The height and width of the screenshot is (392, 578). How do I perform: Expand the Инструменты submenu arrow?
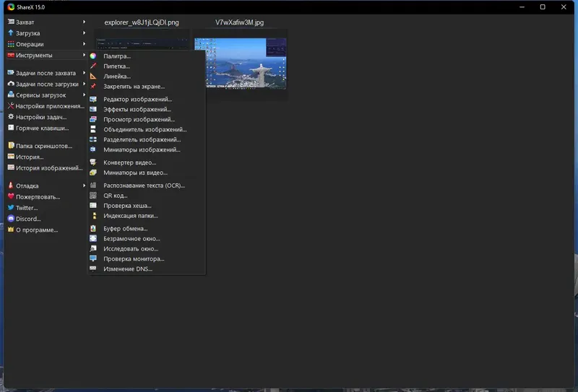click(x=84, y=55)
